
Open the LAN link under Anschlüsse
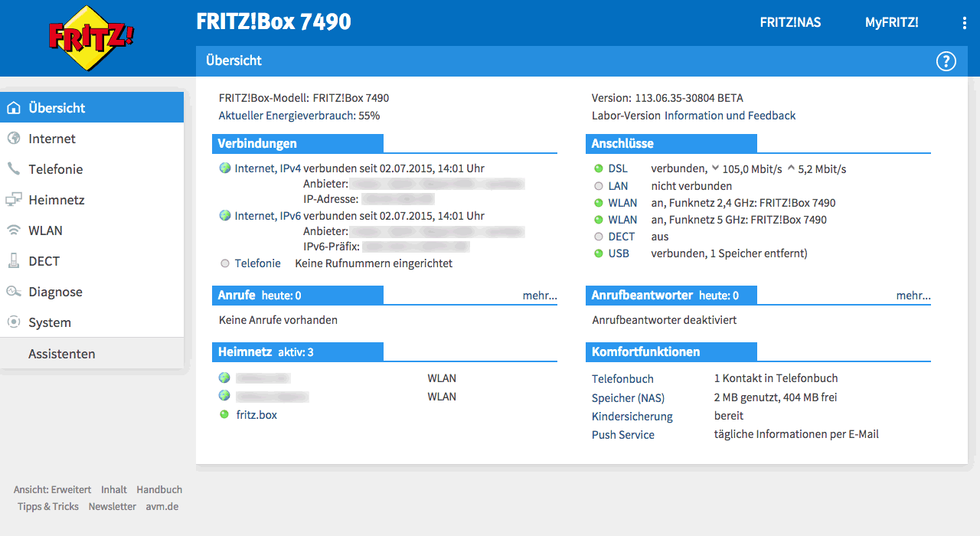(618, 186)
